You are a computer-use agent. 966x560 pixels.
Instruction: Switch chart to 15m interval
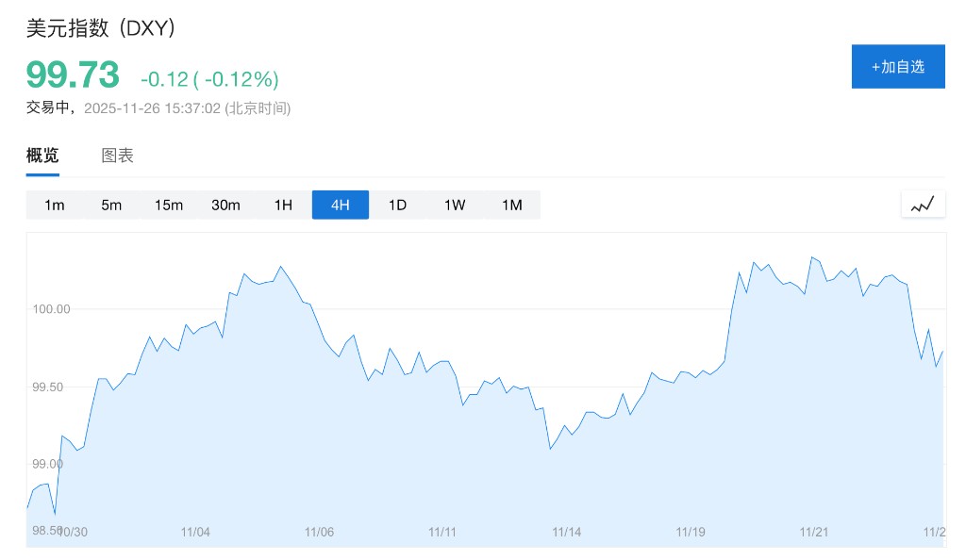point(169,205)
